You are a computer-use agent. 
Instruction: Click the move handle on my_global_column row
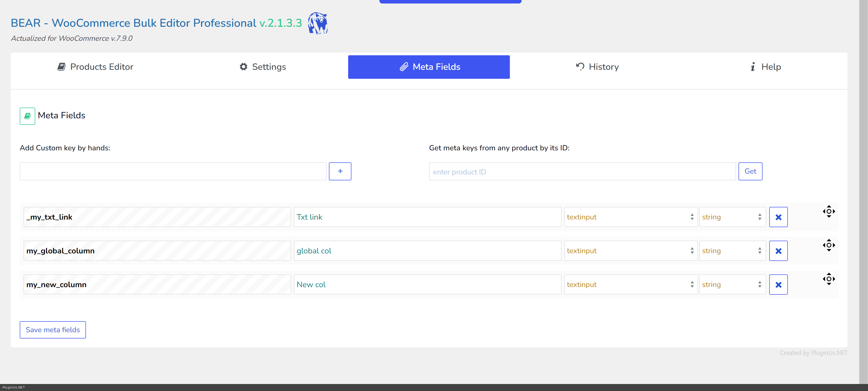tap(829, 245)
